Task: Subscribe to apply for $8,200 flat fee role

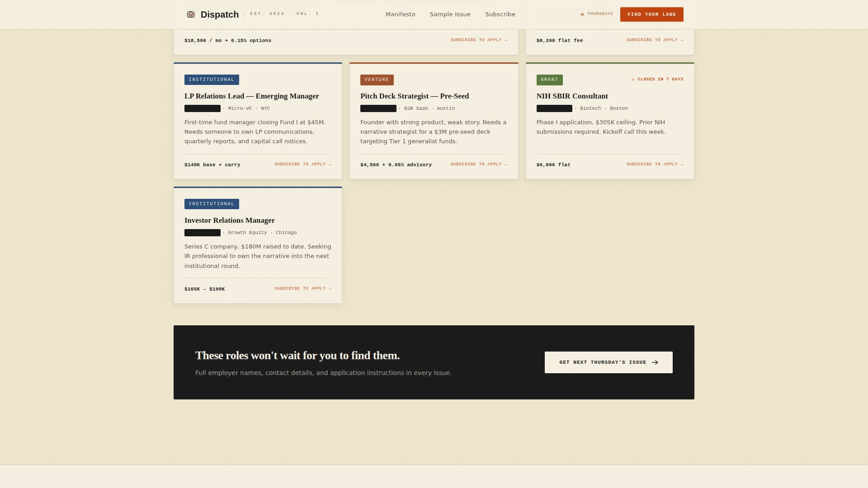Action: tap(655, 40)
